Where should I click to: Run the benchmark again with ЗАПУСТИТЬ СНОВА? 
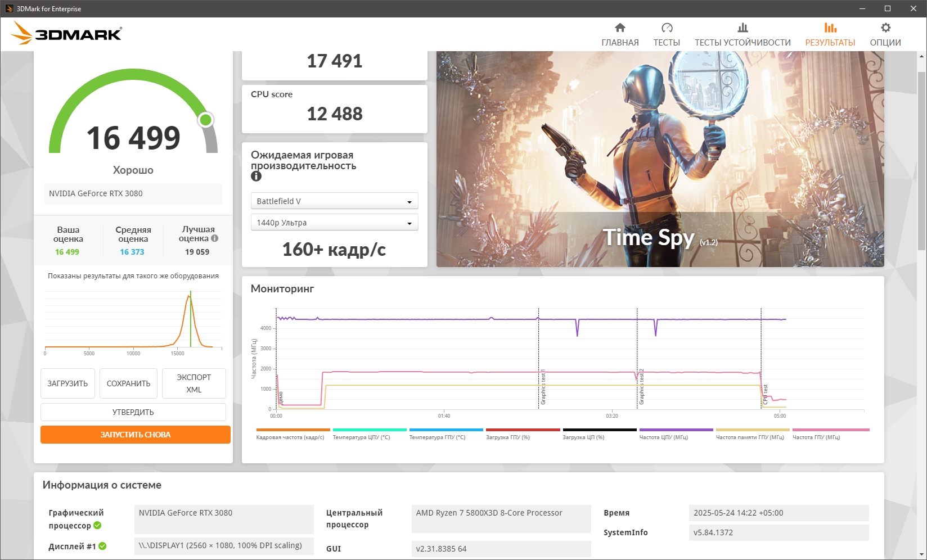click(x=136, y=435)
